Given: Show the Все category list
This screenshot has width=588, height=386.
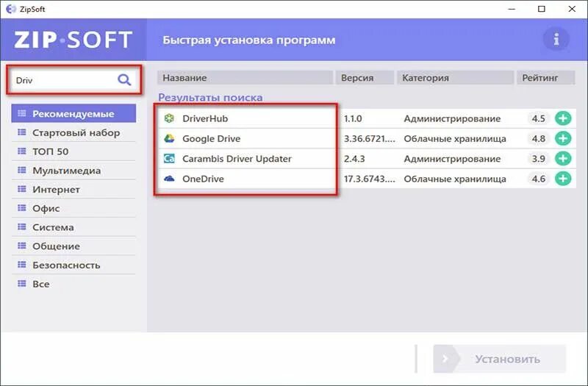Looking at the screenshot, I should point(73,284).
